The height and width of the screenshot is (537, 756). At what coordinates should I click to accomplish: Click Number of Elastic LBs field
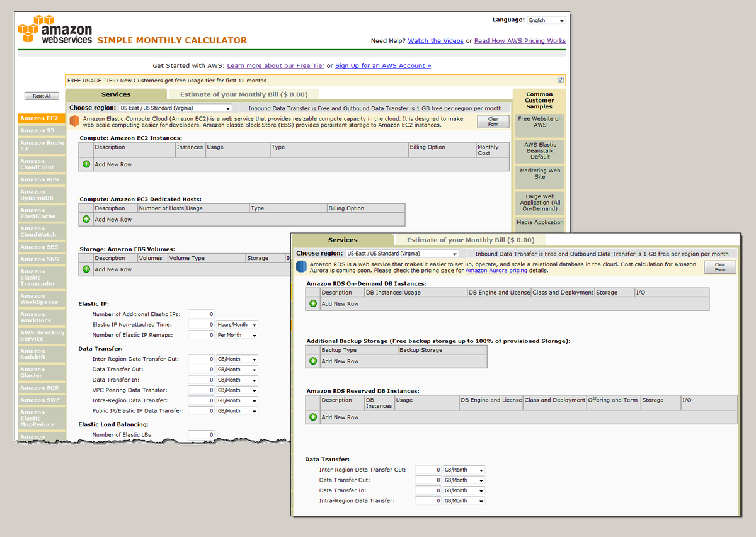coord(202,435)
